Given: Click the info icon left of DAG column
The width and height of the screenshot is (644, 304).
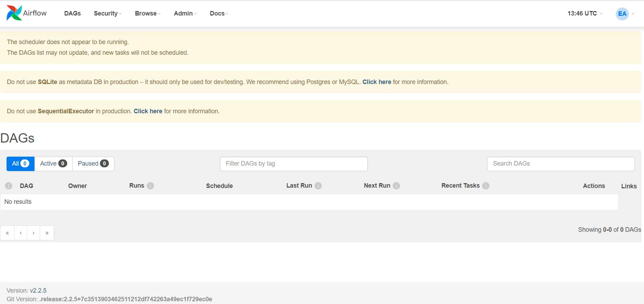Looking at the screenshot, I should click(9, 186).
